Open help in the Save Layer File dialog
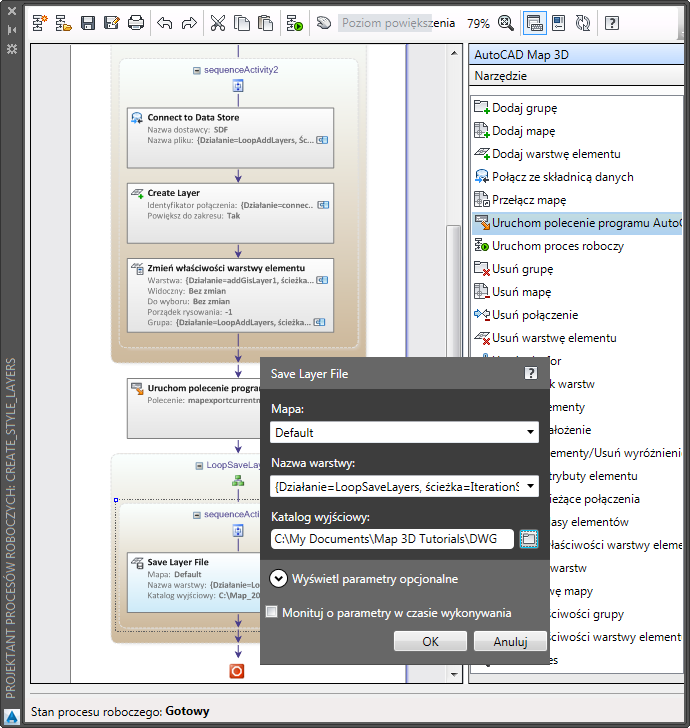 pyautogui.click(x=531, y=373)
